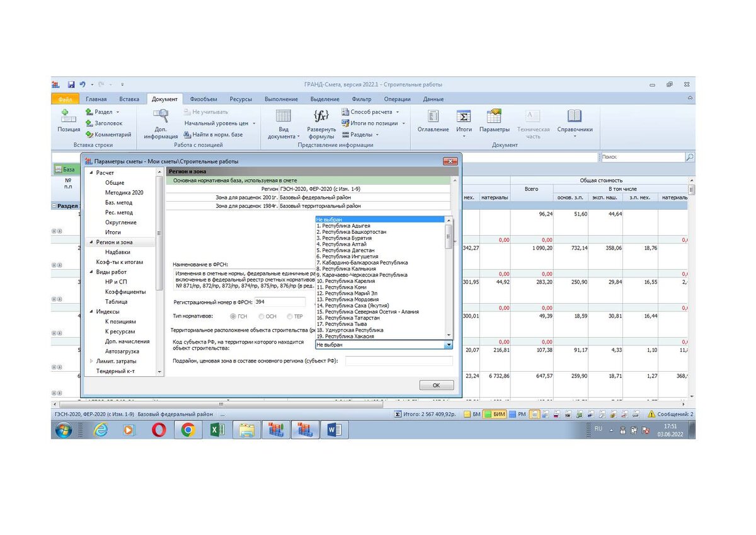The height and width of the screenshot is (535, 756).
Task: Open the Выполнение ribbon tab
Action: coord(281,99)
